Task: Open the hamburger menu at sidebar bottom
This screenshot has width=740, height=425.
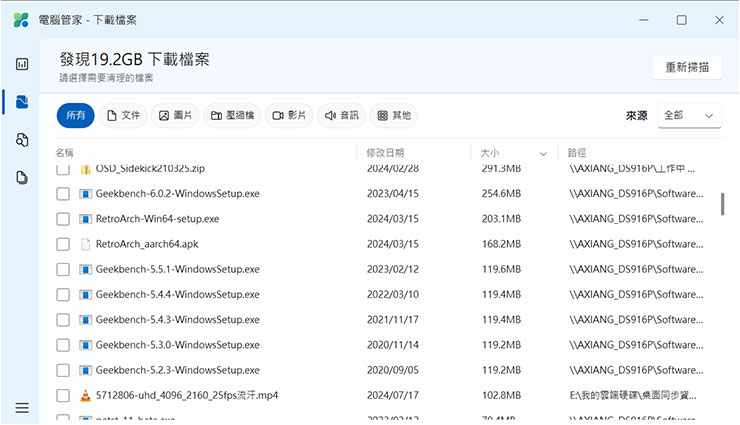Action: pos(22,408)
